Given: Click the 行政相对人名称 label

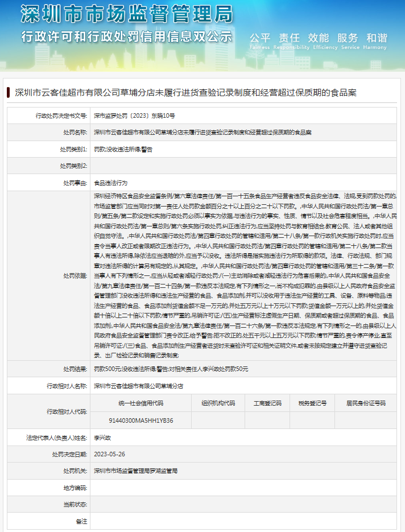Looking at the screenshot, I should point(67,386).
